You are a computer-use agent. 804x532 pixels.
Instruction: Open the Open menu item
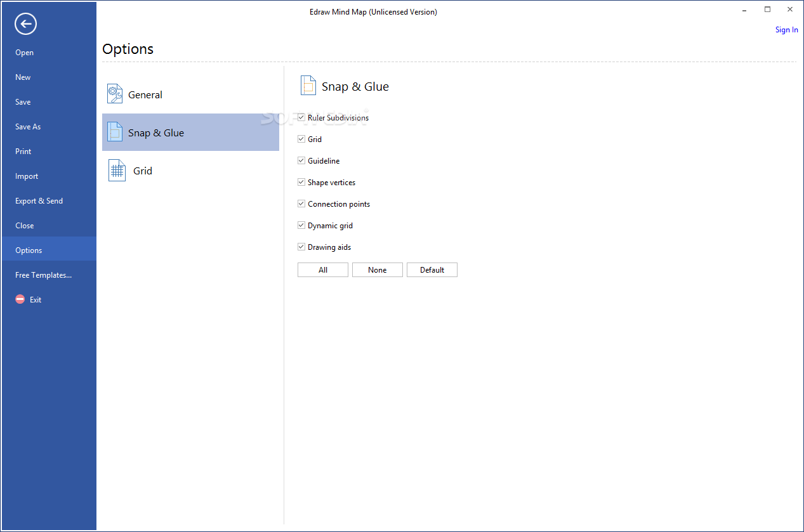(x=49, y=53)
